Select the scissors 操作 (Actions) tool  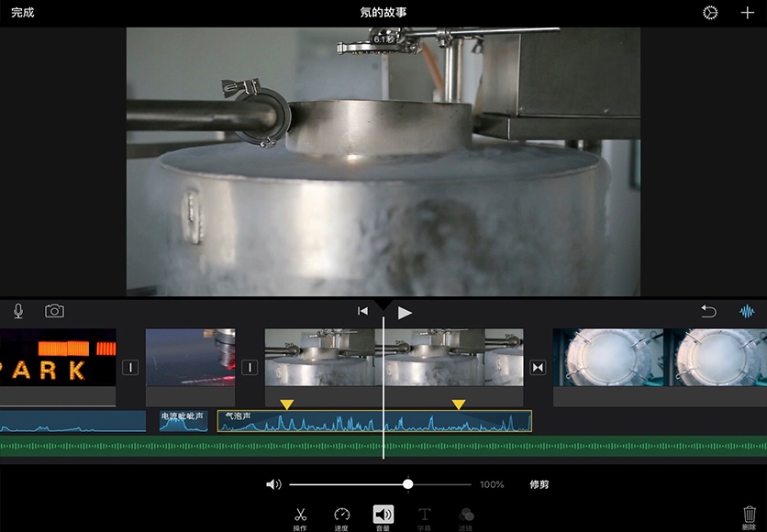(x=300, y=516)
